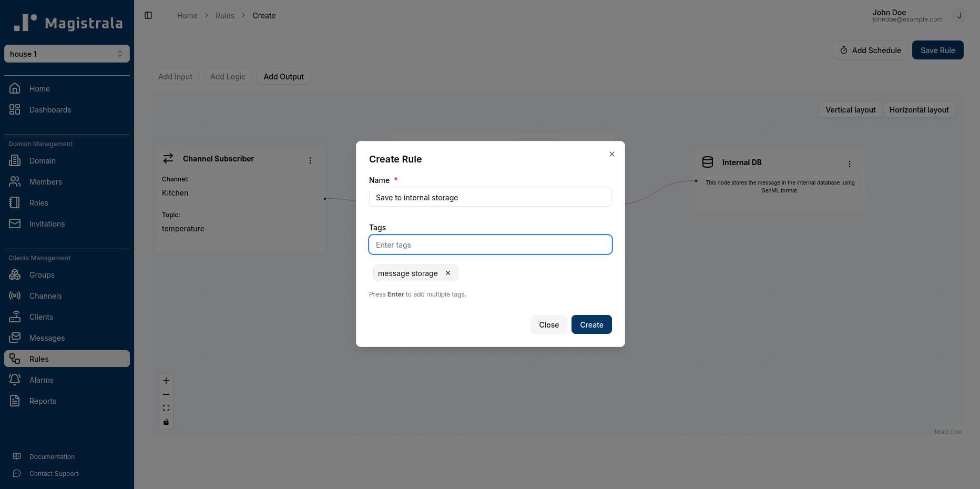Viewport: 980px width, 489px height.
Task: Click the Tags input field
Action: click(490, 245)
